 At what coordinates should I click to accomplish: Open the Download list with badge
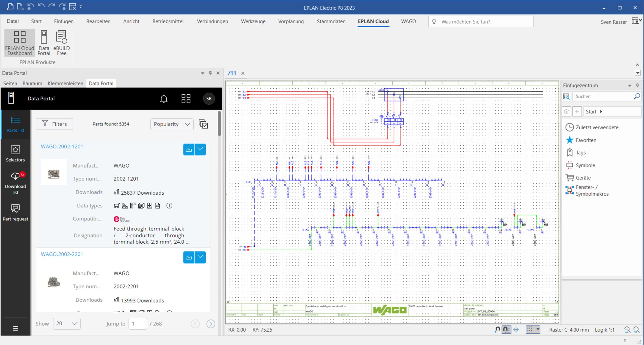click(15, 183)
